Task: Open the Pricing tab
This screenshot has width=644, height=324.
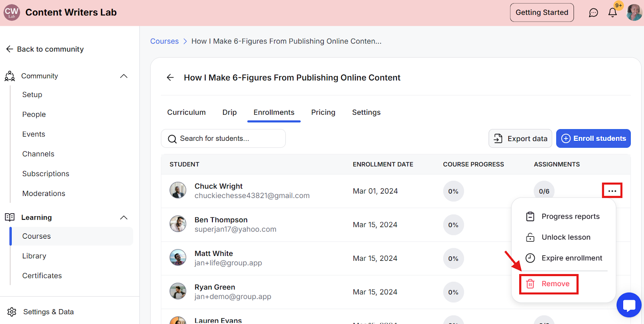Action: pyautogui.click(x=323, y=112)
